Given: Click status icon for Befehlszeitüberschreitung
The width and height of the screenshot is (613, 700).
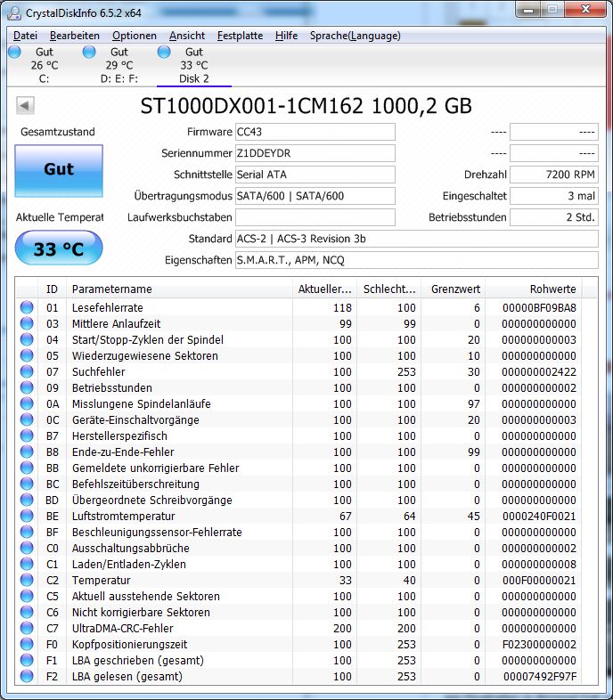Looking at the screenshot, I should pyautogui.click(x=27, y=484).
